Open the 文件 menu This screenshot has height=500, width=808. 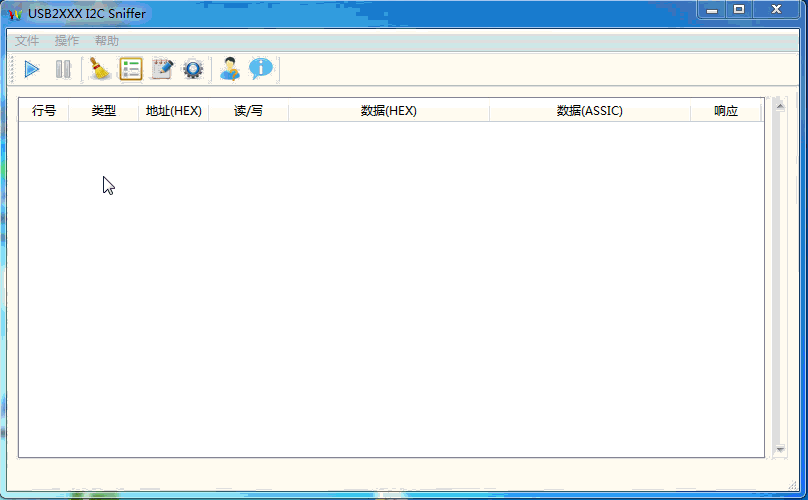pos(27,41)
